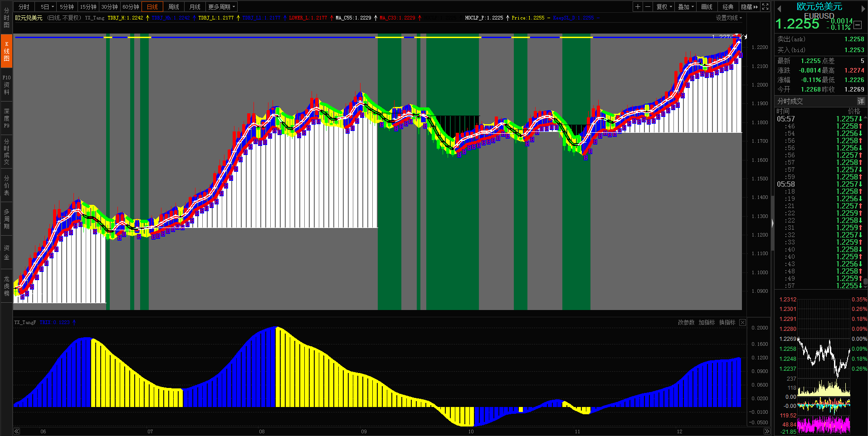Toggle the 画线 drawing tools
The width and height of the screenshot is (868, 436).
(x=707, y=7)
